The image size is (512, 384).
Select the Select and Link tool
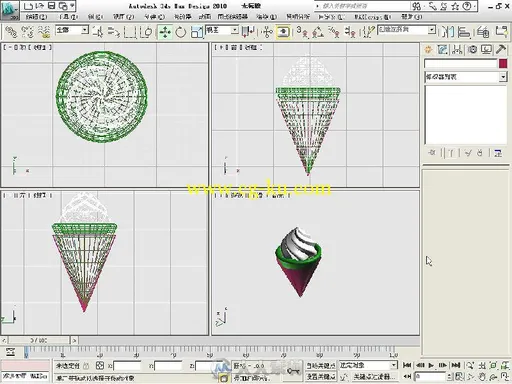[11, 32]
